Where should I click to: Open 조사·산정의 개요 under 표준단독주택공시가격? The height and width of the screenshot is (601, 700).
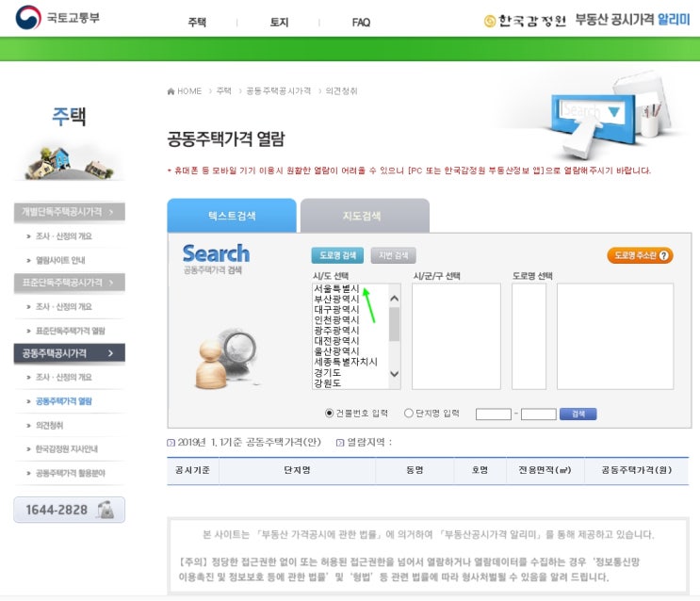click(63, 307)
